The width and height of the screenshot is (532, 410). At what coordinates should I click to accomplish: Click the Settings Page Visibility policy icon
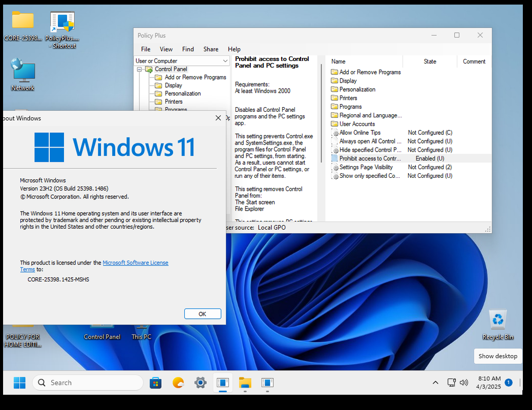[335, 167]
